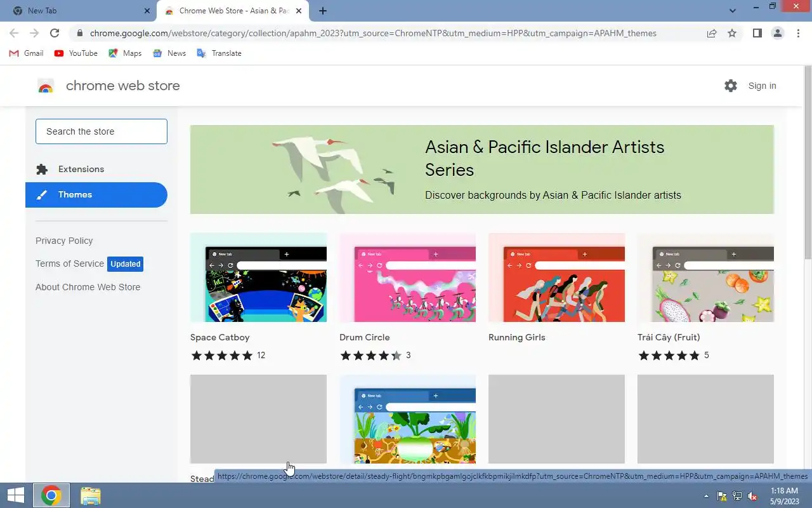Viewport: 812px width, 508px height.
Task: Select the Chrome Web Store tab
Action: pos(233,11)
